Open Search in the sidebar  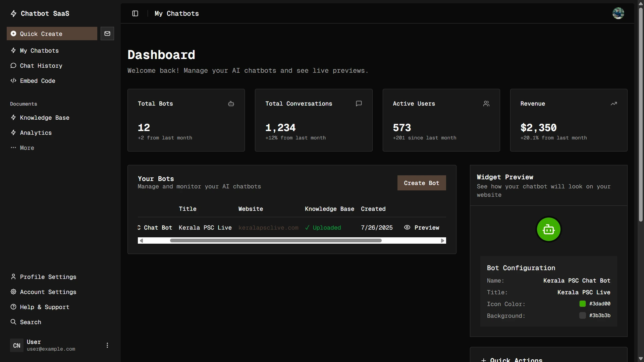coord(31,322)
